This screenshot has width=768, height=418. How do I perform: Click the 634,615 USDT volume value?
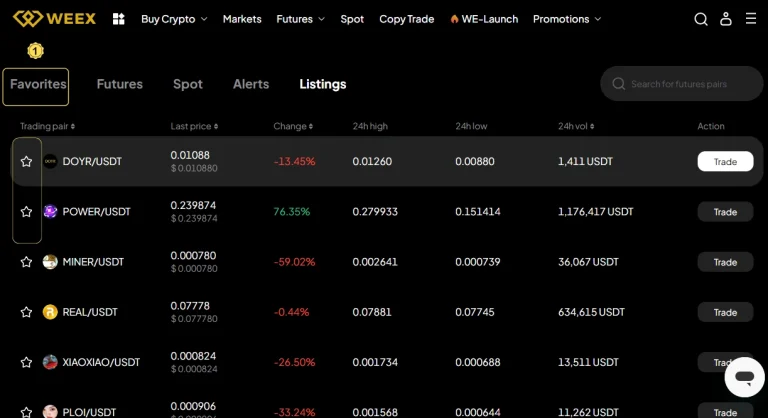point(591,312)
